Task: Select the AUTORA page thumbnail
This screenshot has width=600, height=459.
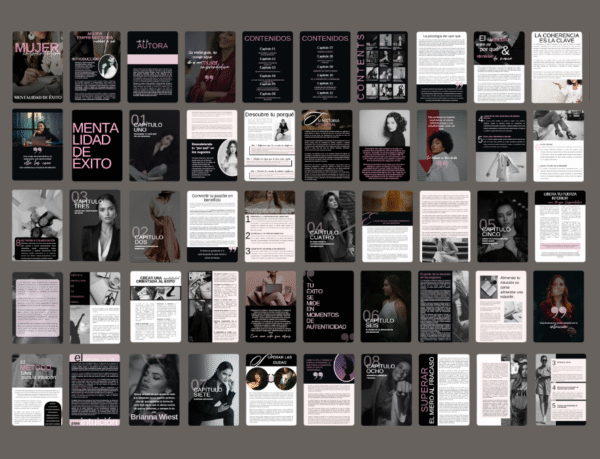Action: [x=153, y=66]
